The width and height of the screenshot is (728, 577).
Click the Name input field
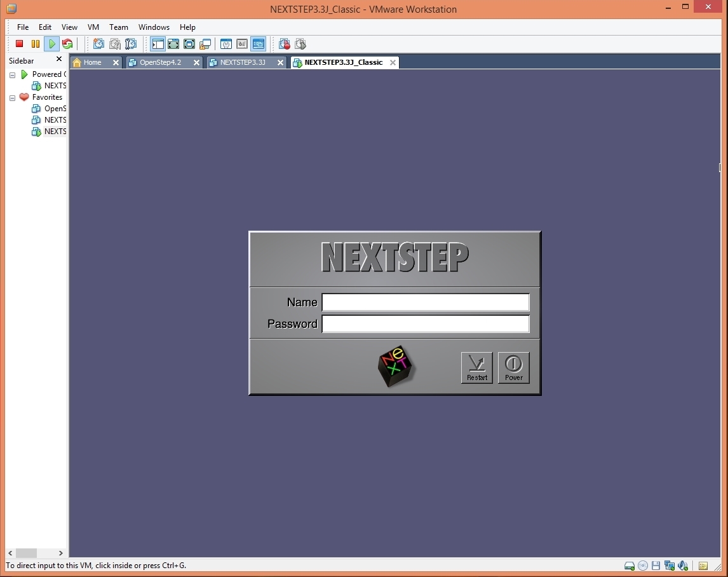click(x=425, y=302)
